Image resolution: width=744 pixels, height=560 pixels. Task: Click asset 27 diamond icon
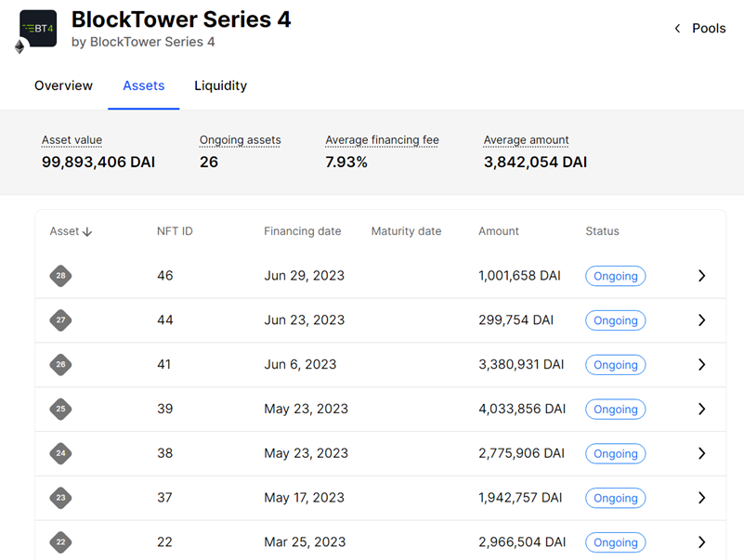tap(60, 319)
